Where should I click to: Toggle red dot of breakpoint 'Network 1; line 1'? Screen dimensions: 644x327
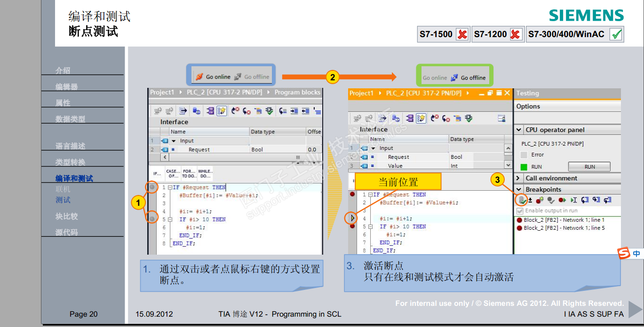pos(519,220)
